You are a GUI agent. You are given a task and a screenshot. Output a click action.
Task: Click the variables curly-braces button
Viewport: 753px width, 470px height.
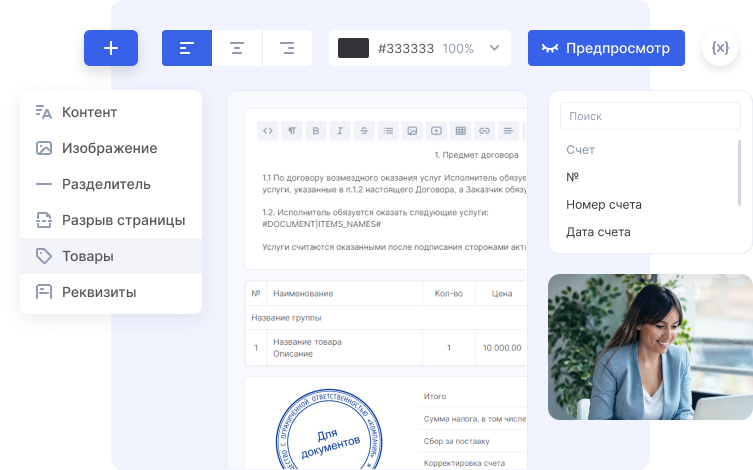pyautogui.click(x=719, y=48)
